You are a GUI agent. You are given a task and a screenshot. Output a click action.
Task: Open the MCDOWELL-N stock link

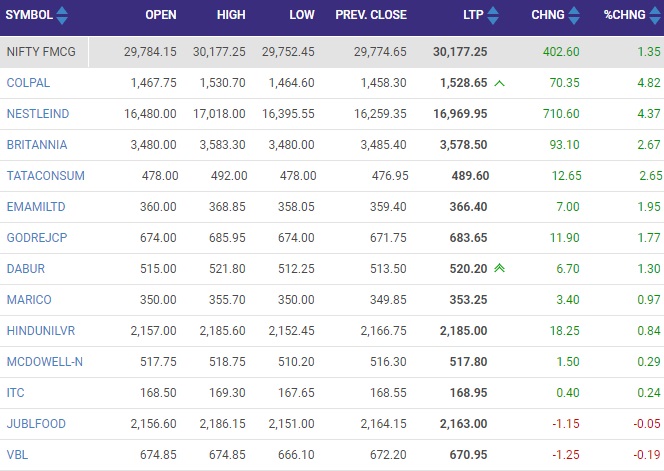(x=44, y=361)
